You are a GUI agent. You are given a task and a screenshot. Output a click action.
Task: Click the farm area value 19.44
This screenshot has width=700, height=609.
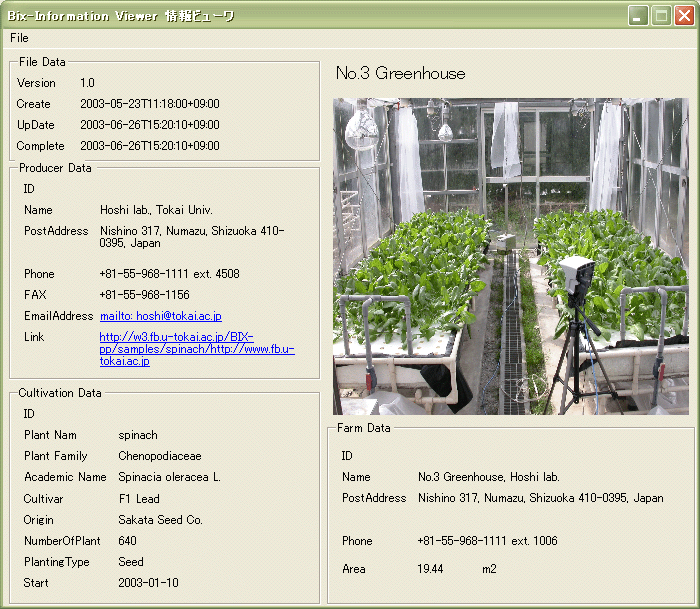click(x=433, y=569)
